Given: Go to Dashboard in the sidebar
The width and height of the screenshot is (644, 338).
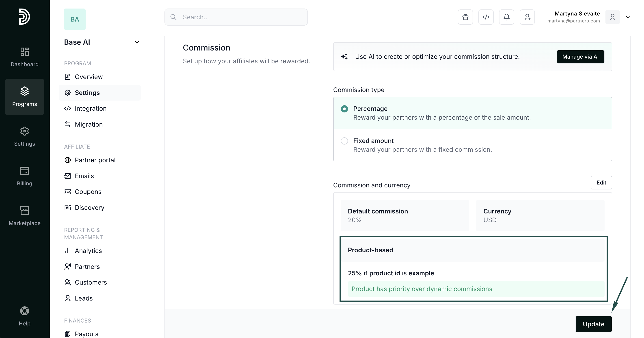Looking at the screenshot, I should (24, 57).
